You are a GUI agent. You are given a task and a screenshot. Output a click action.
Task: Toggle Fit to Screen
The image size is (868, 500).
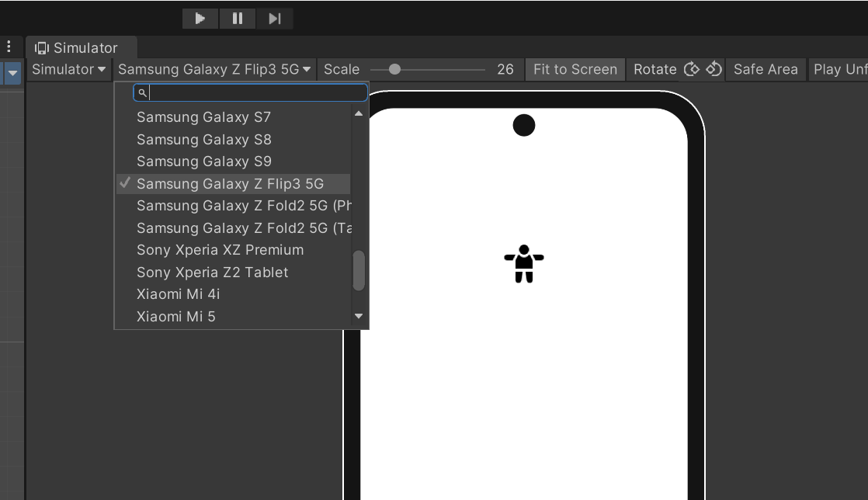575,69
